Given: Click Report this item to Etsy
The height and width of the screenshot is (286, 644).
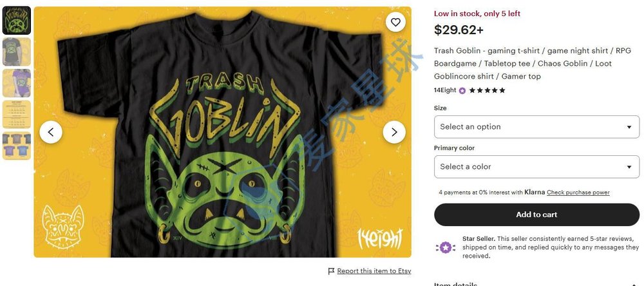Looking at the screenshot, I should click(x=374, y=271).
